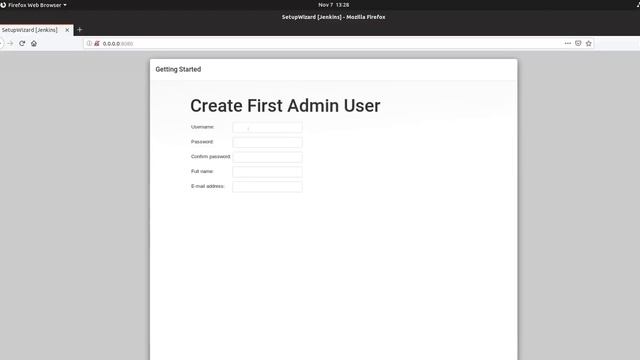Click the Full name input box
Screen dimensions: 640x360
267,172
